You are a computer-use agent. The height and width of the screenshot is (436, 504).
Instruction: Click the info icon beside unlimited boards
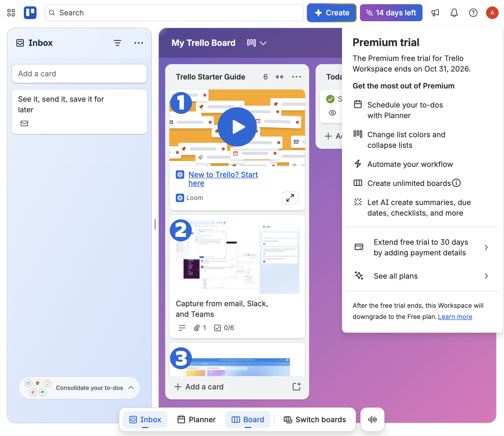[456, 183]
